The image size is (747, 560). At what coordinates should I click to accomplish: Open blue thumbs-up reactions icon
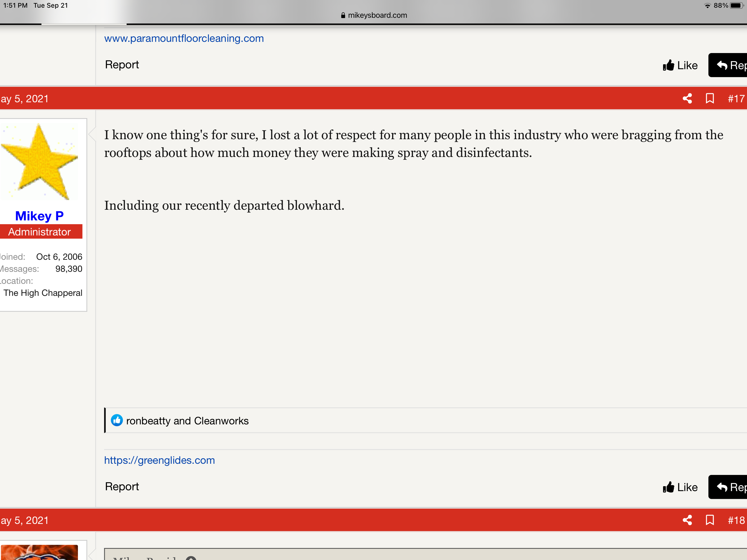[x=117, y=420]
